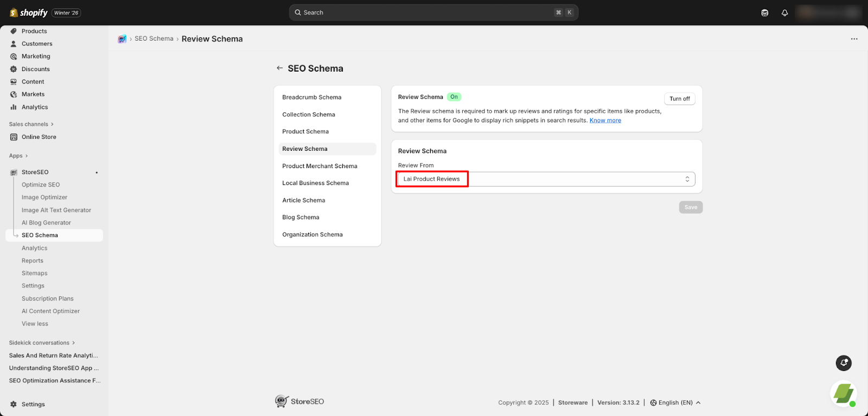Image resolution: width=868 pixels, height=416 pixels.
Task: Click the search magnifier icon
Action: pyautogui.click(x=298, y=12)
